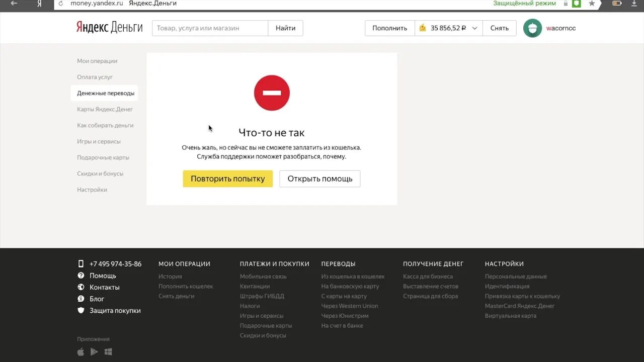Open Виртуальная карта footer link

511,316
